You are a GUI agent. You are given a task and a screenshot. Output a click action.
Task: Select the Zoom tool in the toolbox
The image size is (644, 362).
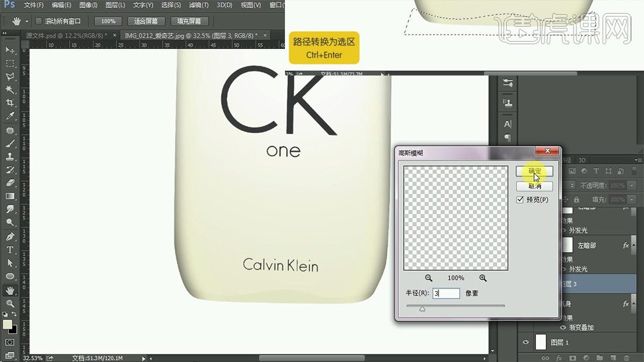(x=10, y=303)
